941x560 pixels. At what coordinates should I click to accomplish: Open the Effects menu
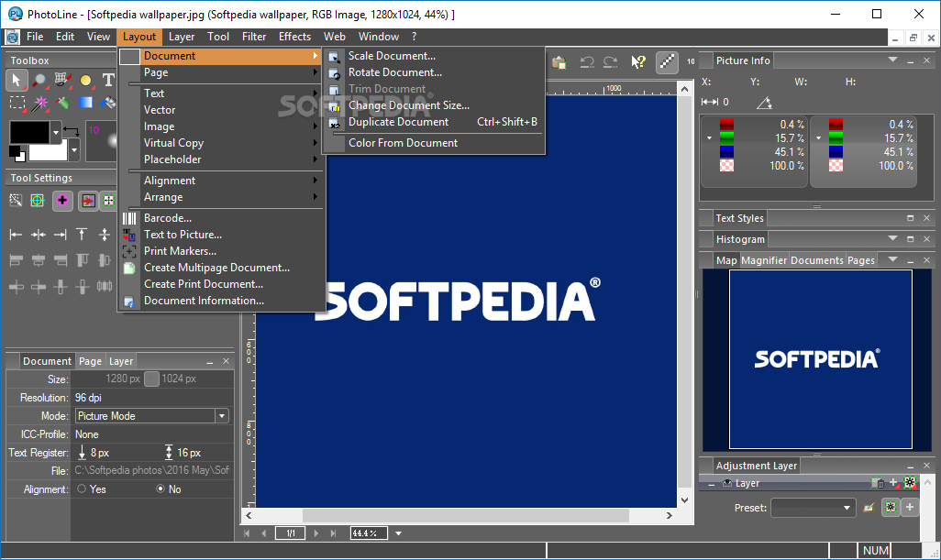tap(294, 37)
